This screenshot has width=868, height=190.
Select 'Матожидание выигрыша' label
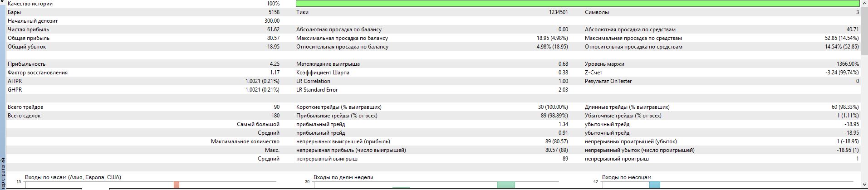tap(328, 64)
